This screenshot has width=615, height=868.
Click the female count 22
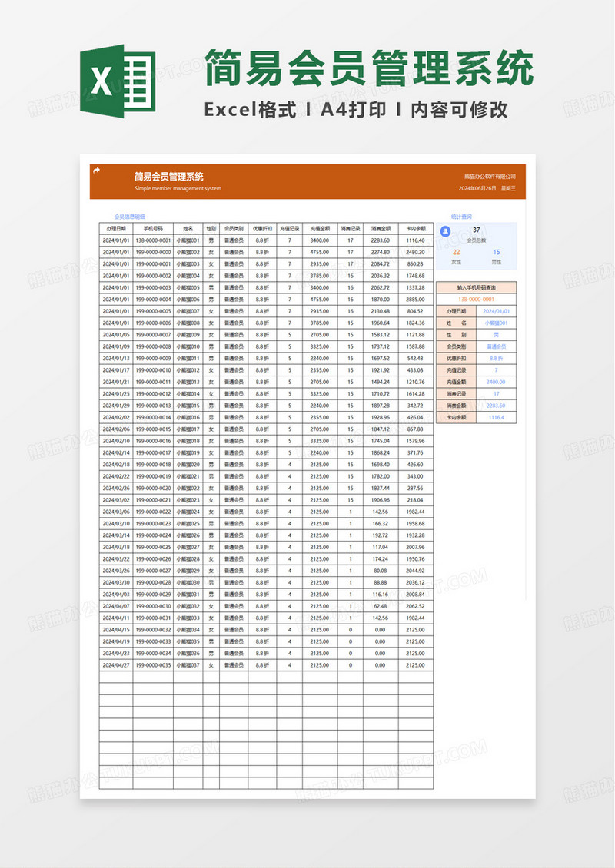pyautogui.click(x=456, y=252)
